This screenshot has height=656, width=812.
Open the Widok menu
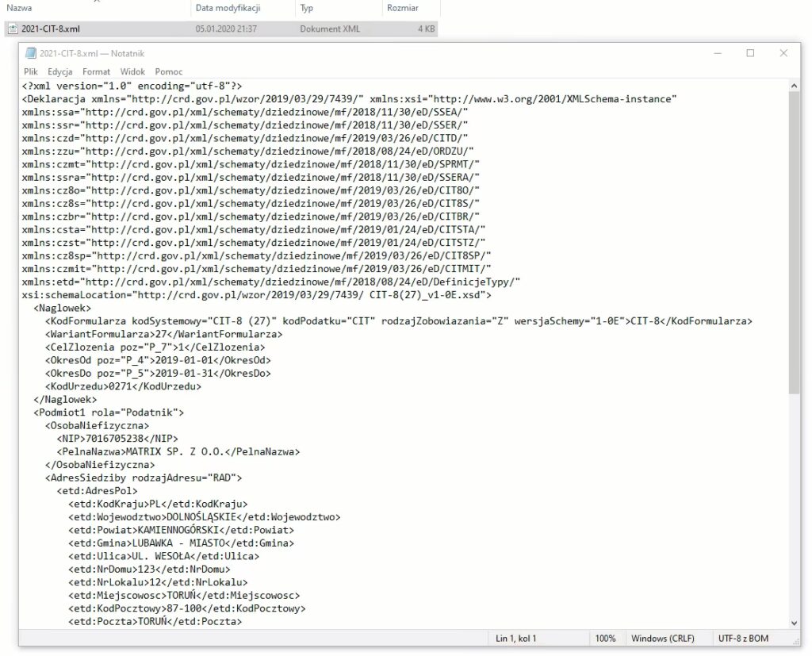click(132, 71)
